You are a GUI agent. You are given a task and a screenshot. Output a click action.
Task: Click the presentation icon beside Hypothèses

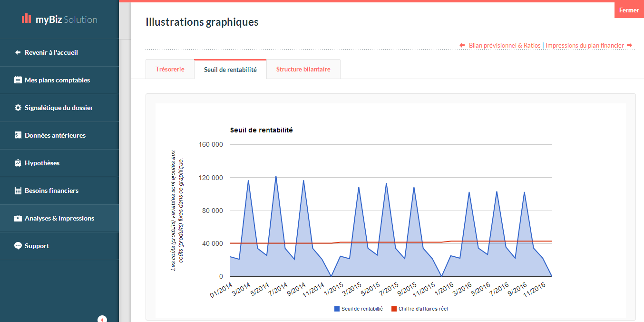pos(18,163)
